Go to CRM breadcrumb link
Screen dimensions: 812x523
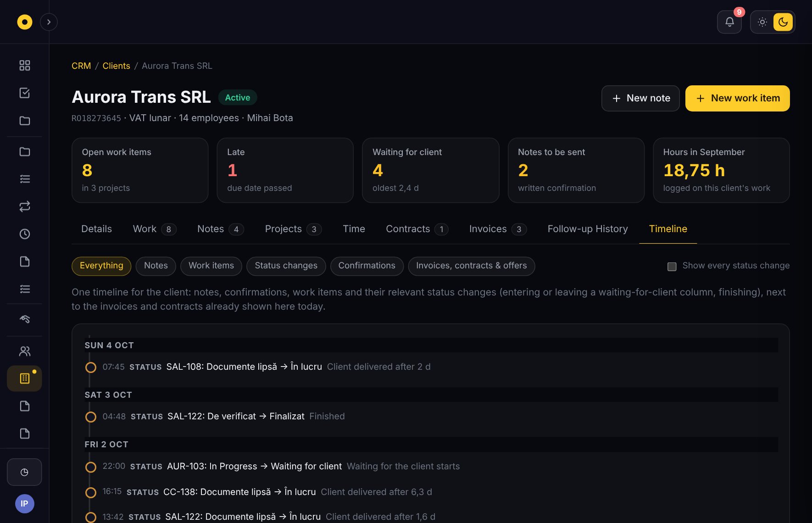point(81,66)
